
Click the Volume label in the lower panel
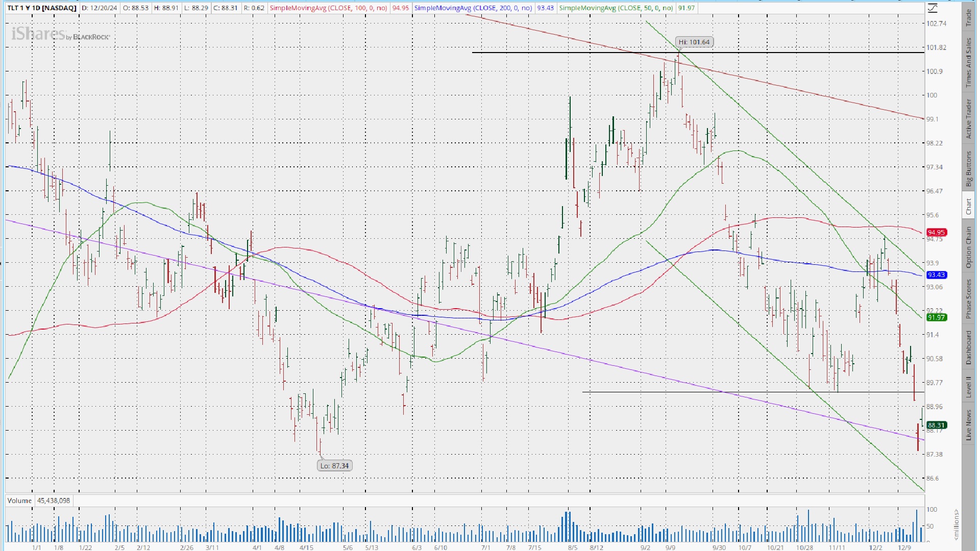click(19, 500)
